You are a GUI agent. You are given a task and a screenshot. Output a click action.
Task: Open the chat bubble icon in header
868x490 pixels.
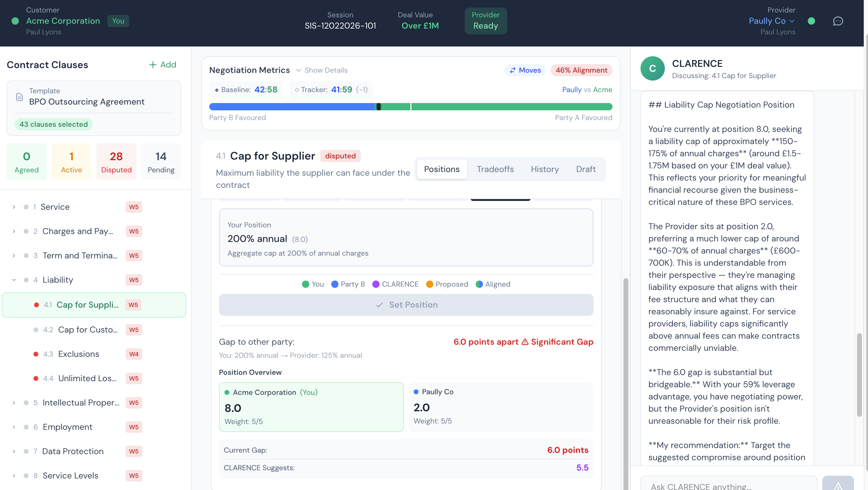click(838, 21)
